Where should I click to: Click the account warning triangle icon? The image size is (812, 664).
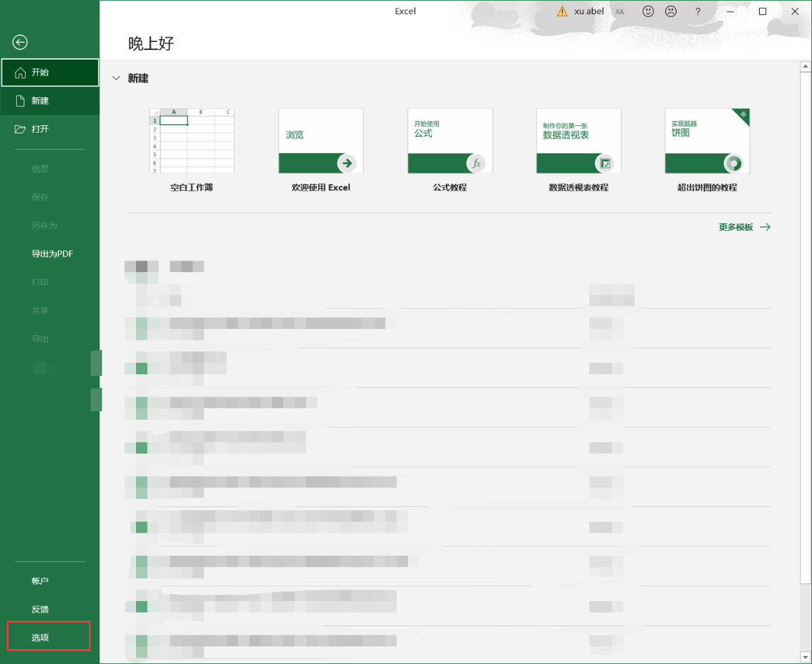pos(562,12)
